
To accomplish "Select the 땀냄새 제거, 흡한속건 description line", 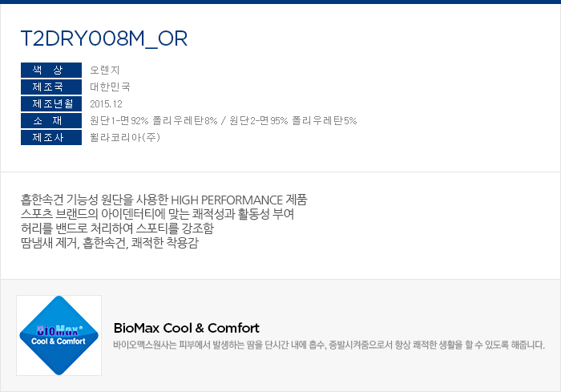I will click(x=110, y=243).
